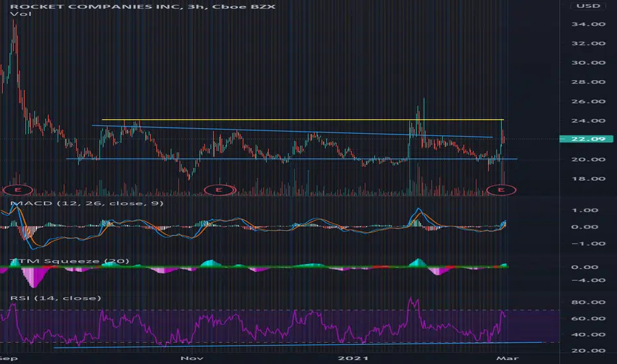Click the Nov label on time axis
This screenshot has height=364, width=617.
click(x=191, y=358)
